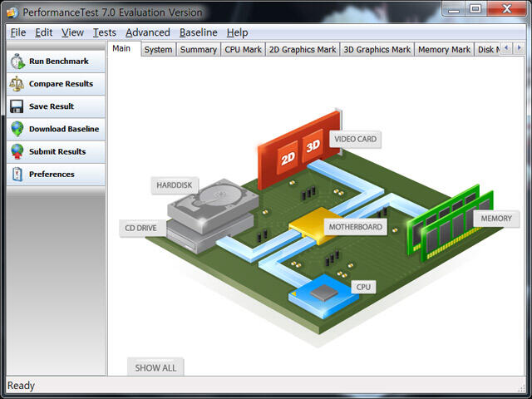532x399 pixels.
Task: Switch to the 3D Graphics Mark tab
Action: [377, 50]
